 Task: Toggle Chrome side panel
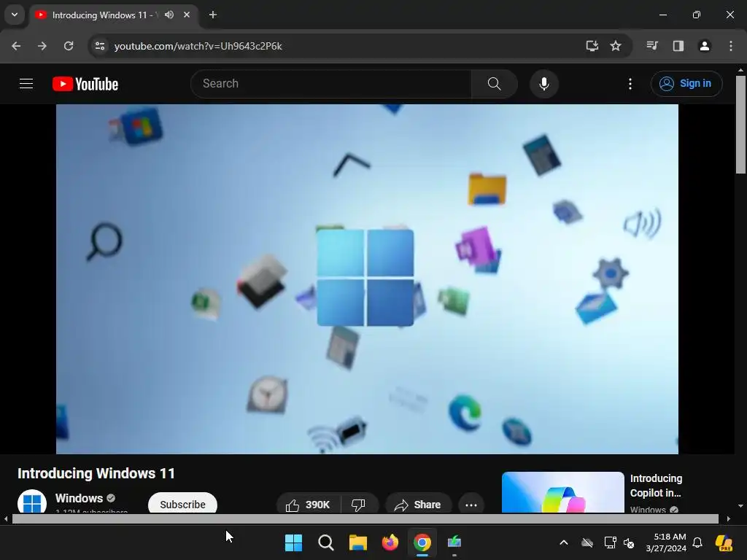pyautogui.click(x=678, y=46)
